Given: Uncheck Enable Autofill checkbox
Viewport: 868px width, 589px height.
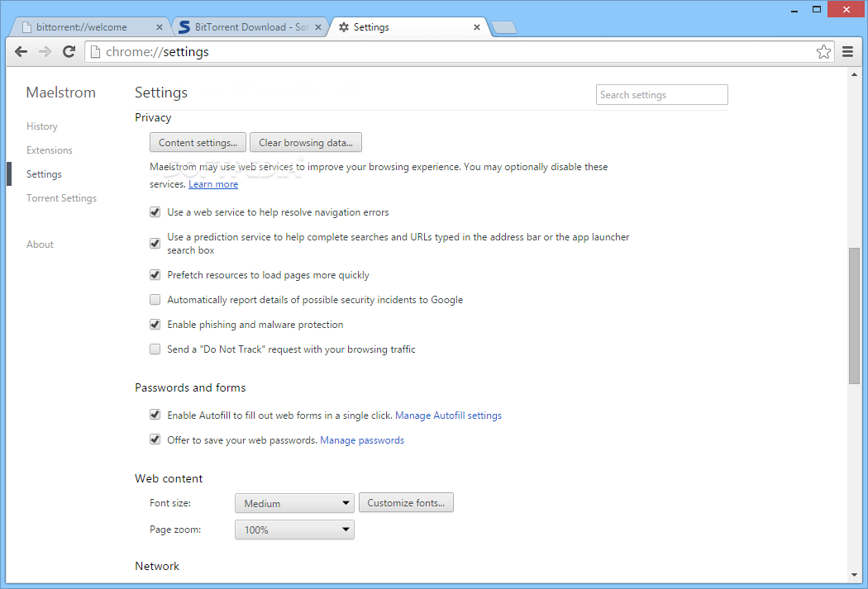Looking at the screenshot, I should [155, 415].
